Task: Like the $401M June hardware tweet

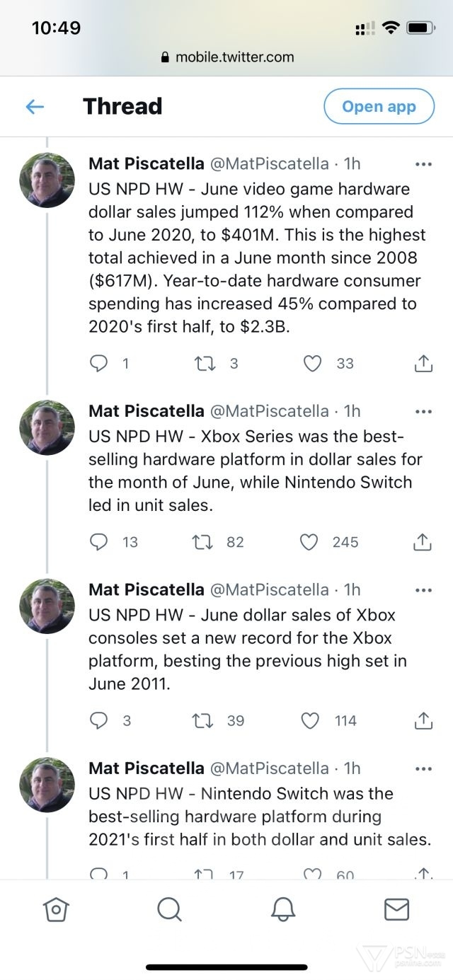Action: [312, 364]
